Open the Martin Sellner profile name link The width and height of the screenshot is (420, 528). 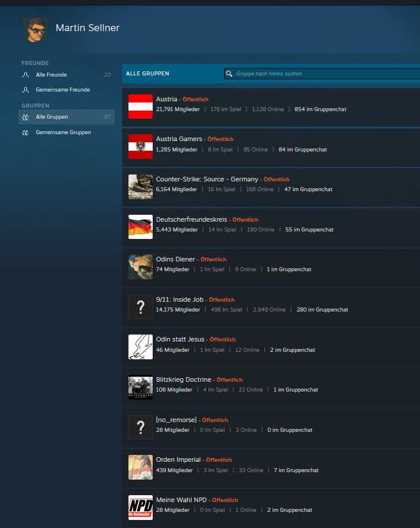pyautogui.click(x=88, y=28)
